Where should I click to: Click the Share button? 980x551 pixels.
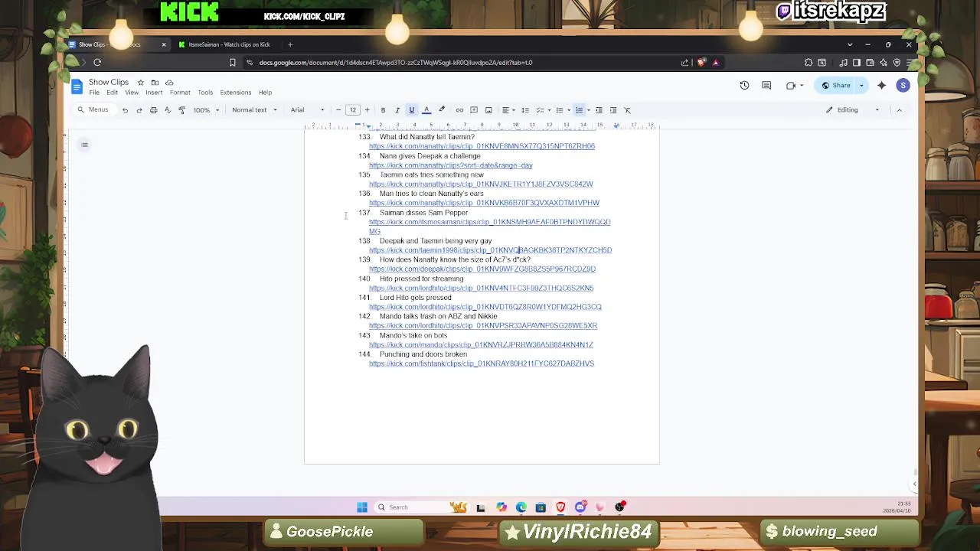(x=836, y=86)
